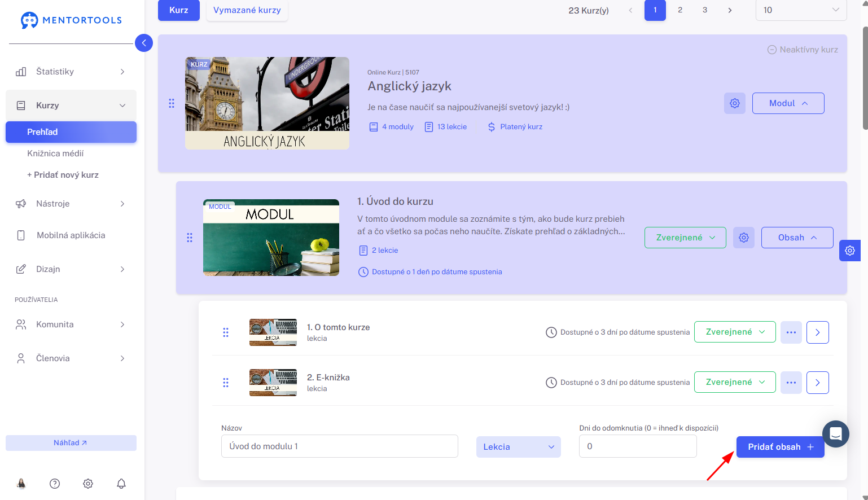Click the gear icon of Úvod do kurzu module
The width and height of the screenshot is (868, 500).
click(743, 238)
